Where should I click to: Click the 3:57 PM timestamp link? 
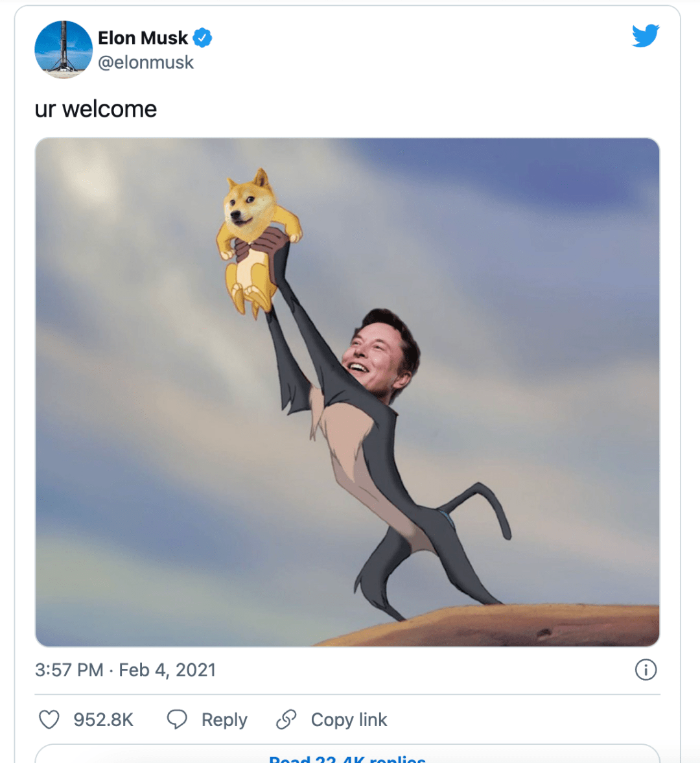[x=69, y=670]
